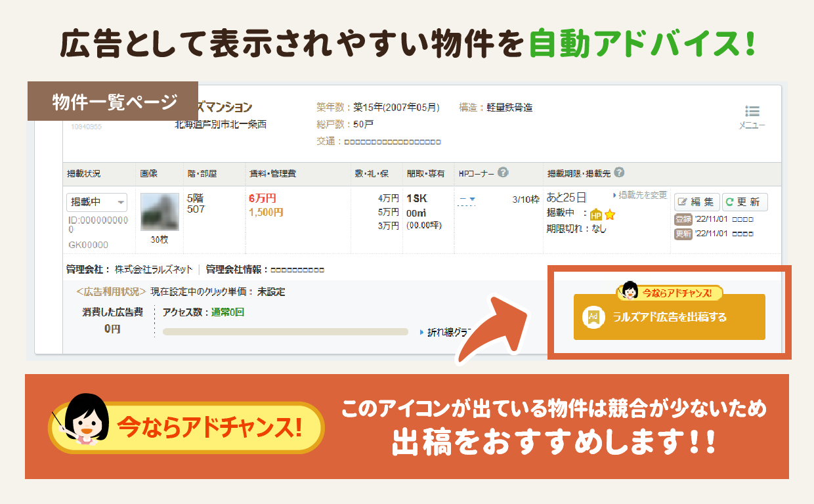Click ラルズアド広告を出稿する button

(x=669, y=317)
